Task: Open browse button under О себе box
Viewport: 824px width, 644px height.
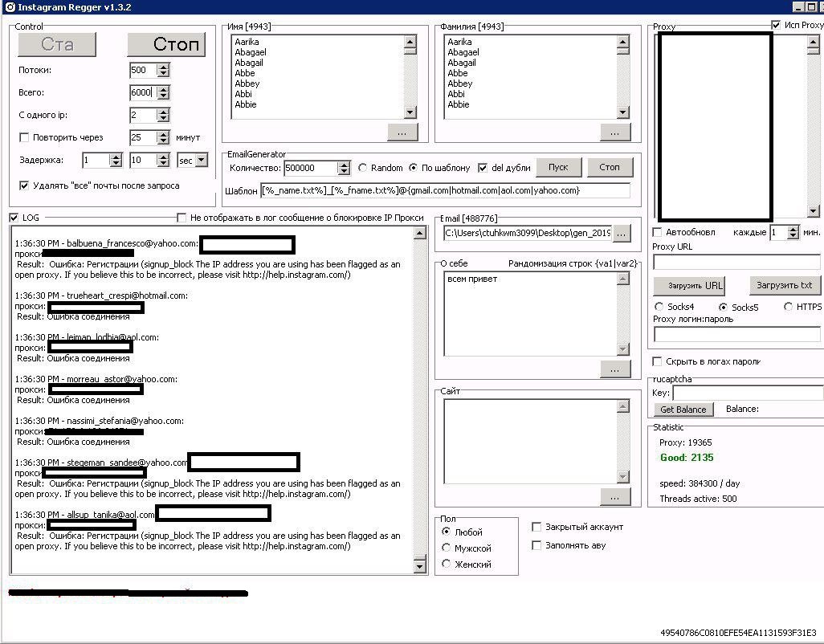Action: coord(615,369)
